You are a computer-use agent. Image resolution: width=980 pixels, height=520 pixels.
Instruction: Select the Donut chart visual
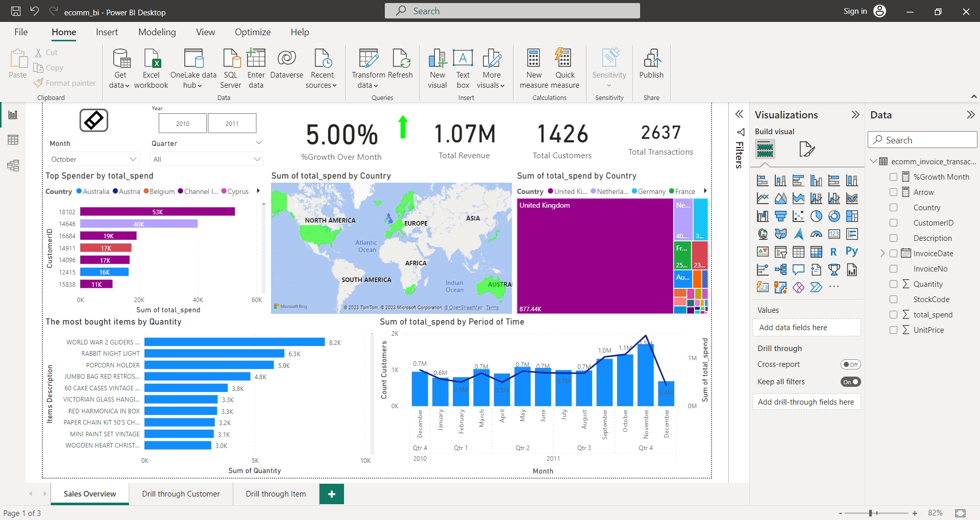(x=834, y=216)
